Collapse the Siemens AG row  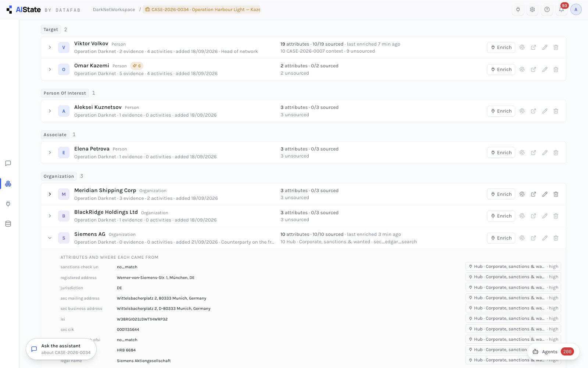pyautogui.click(x=50, y=238)
